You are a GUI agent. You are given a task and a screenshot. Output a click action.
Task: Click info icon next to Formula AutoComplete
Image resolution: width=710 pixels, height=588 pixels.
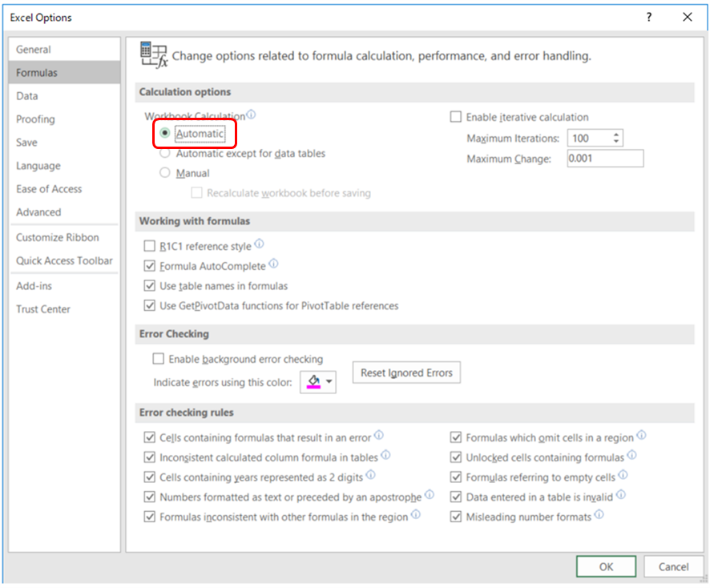tap(273, 263)
